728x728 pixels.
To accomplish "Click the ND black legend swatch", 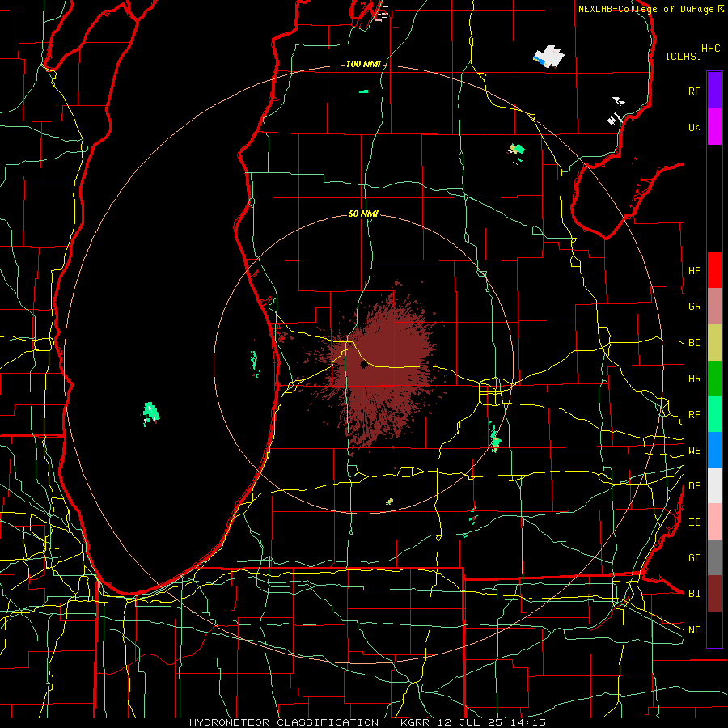I will click(x=714, y=629).
